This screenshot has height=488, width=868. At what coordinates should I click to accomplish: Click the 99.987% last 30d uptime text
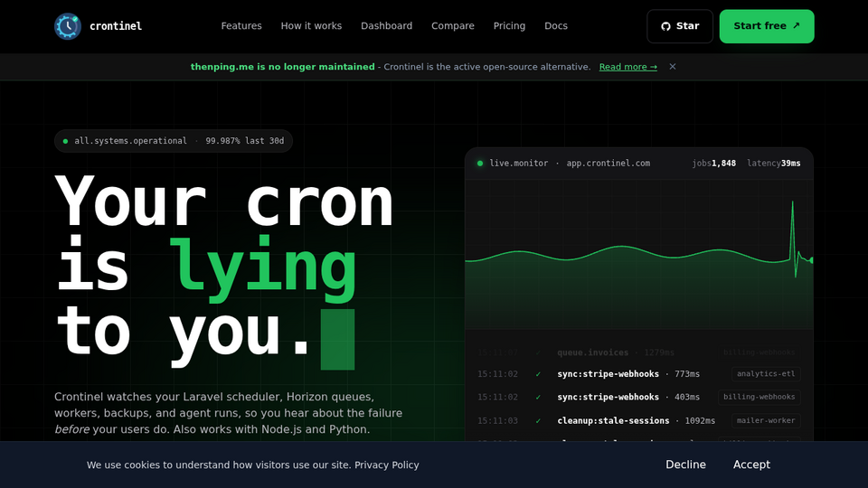[x=245, y=141]
